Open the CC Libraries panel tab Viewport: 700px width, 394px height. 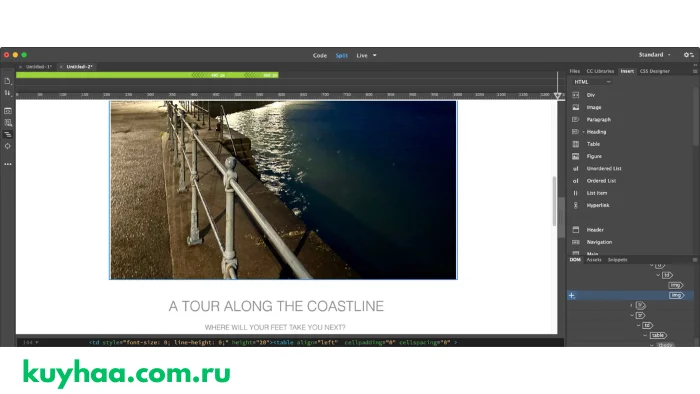(x=600, y=71)
